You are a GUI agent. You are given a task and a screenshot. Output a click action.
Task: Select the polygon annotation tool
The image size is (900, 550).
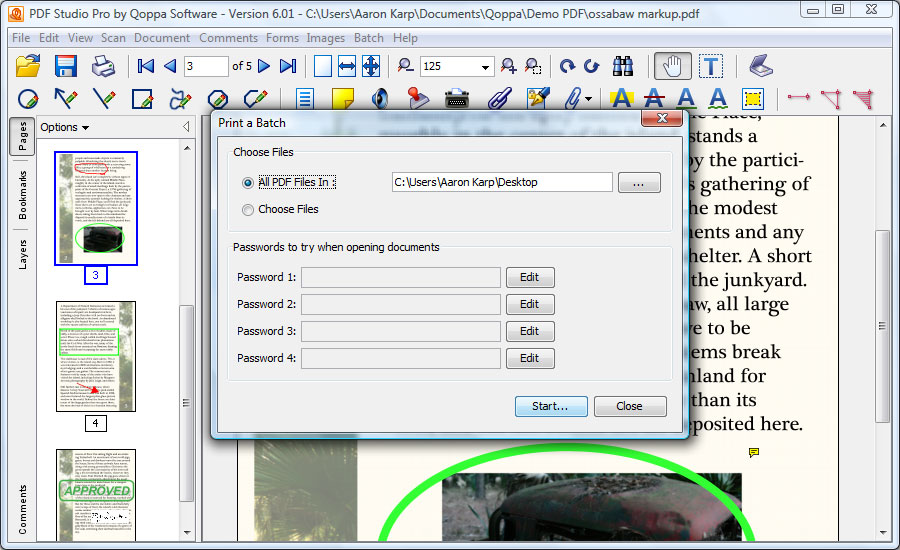[218, 99]
